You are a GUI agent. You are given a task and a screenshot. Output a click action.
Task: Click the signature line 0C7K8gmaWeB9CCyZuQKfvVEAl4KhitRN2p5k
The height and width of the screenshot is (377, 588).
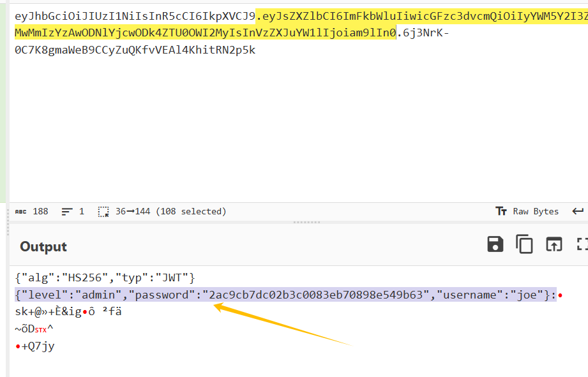pyautogui.click(x=135, y=50)
